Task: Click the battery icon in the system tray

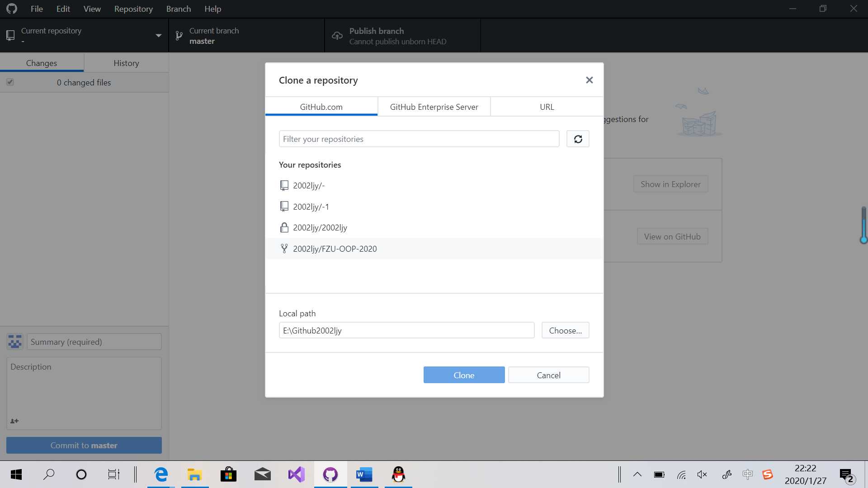Action: (659, 474)
